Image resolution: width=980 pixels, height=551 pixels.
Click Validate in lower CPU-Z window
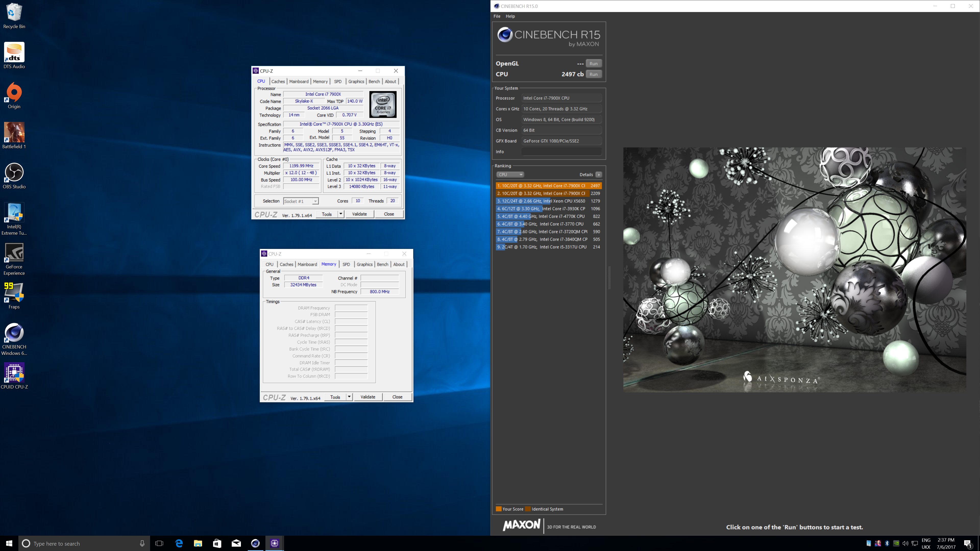point(368,397)
